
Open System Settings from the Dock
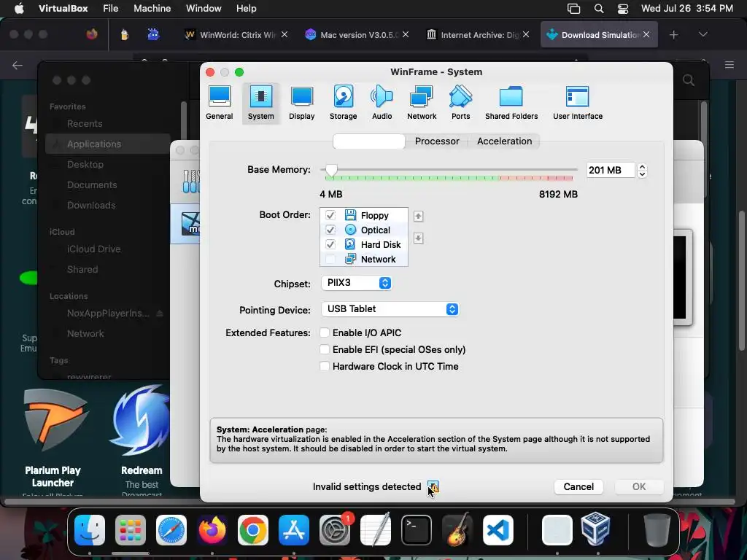pos(334,530)
